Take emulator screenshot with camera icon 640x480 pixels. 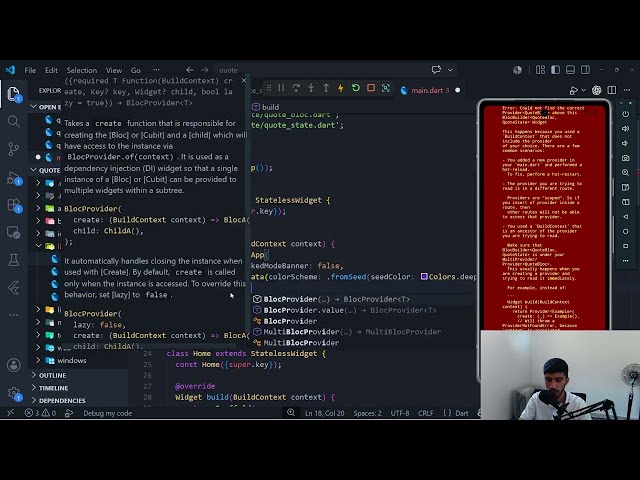tap(625, 158)
